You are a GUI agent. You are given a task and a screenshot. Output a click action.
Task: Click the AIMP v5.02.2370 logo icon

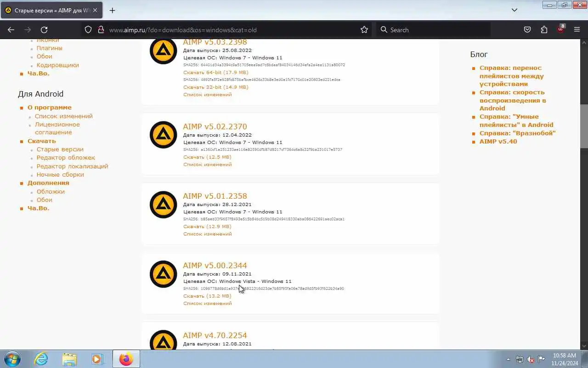pos(163,135)
